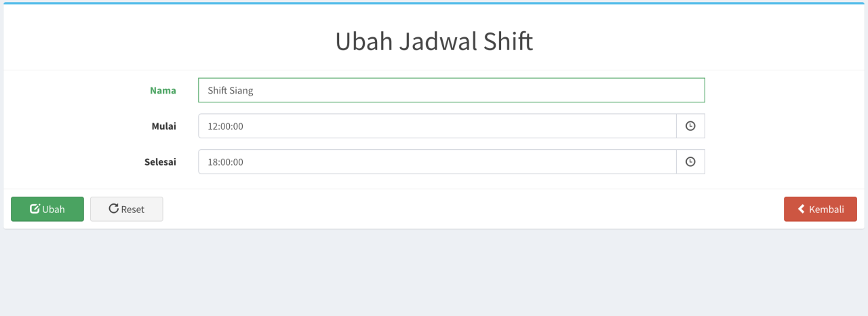Image resolution: width=868 pixels, height=316 pixels.
Task: Select the 18:00:00 end time value
Action: (225, 162)
